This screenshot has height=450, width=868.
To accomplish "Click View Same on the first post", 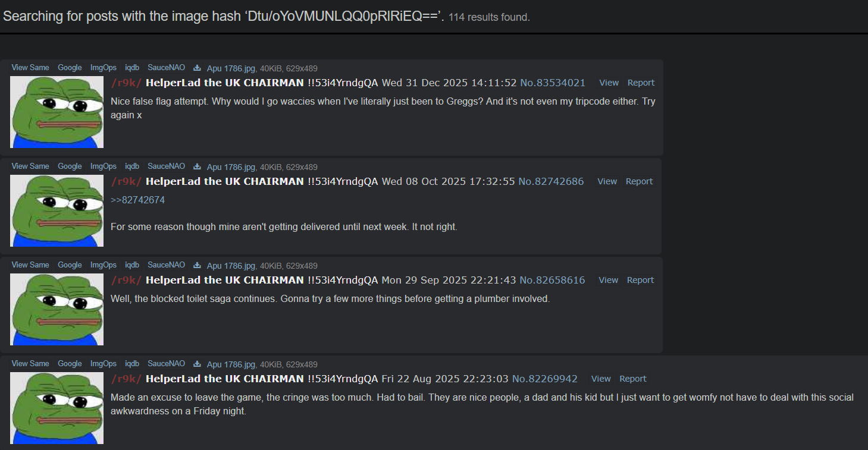I will click(x=30, y=68).
